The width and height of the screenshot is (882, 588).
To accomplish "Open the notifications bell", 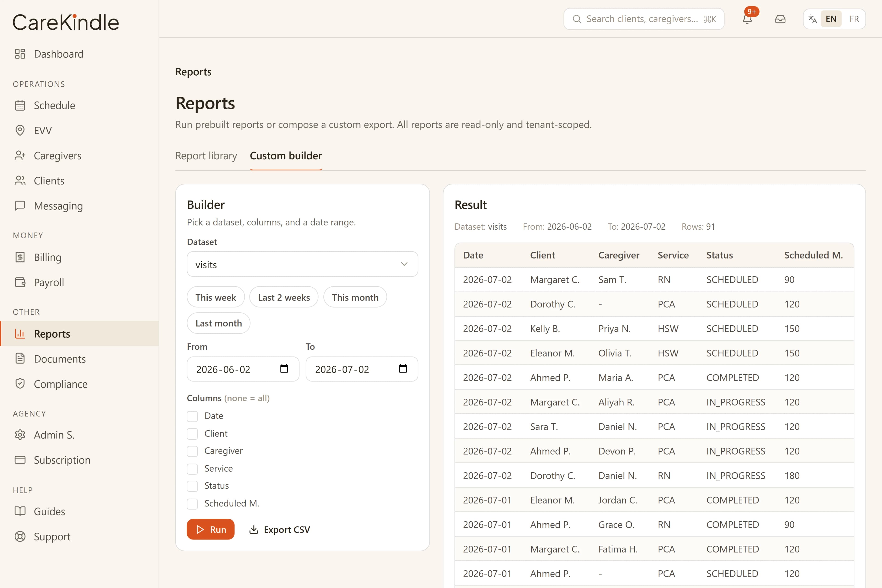I will tap(747, 19).
